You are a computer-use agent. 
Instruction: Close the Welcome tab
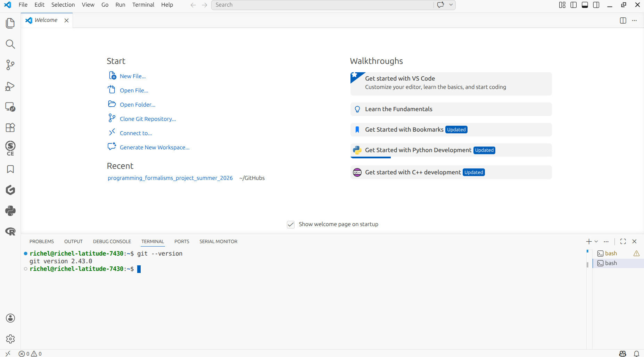pos(66,20)
